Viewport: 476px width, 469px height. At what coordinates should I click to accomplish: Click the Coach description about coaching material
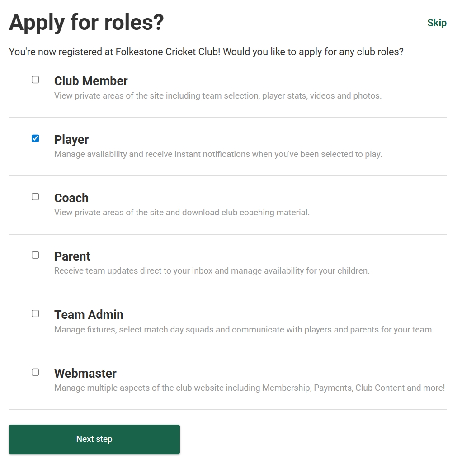tap(182, 213)
